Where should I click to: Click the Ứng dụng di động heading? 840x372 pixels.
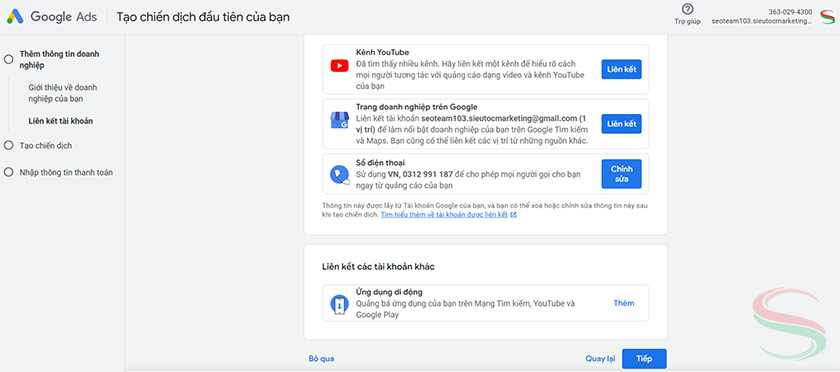coord(389,292)
